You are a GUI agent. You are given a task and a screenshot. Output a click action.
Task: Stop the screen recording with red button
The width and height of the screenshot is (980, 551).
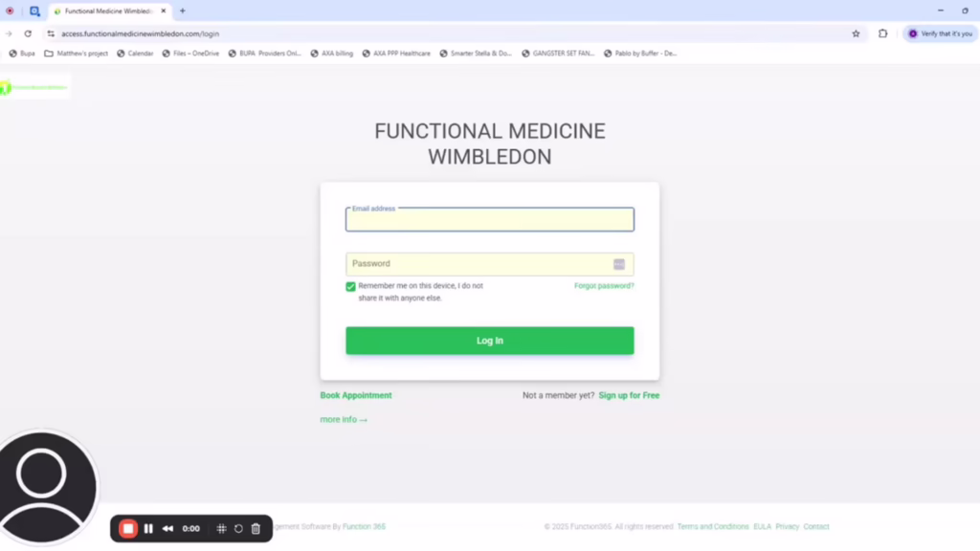tap(128, 528)
